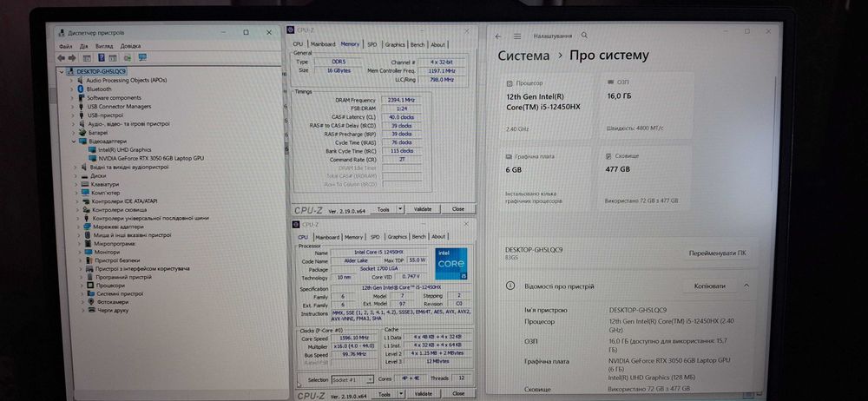The image size is (868, 401).
Task: Switch to Bench tab in lower CPU-Z window
Action: tap(419, 236)
